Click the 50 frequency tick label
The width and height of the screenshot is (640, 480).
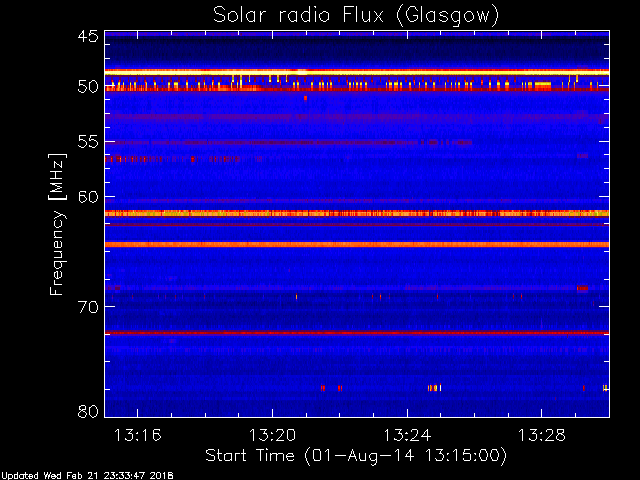[88, 87]
